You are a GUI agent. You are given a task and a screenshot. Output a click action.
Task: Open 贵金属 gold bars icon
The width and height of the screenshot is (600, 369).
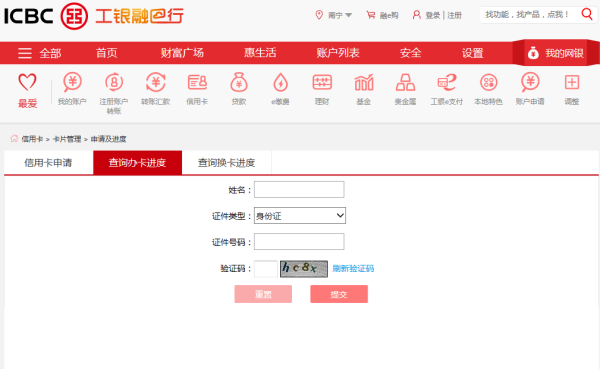click(x=406, y=82)
